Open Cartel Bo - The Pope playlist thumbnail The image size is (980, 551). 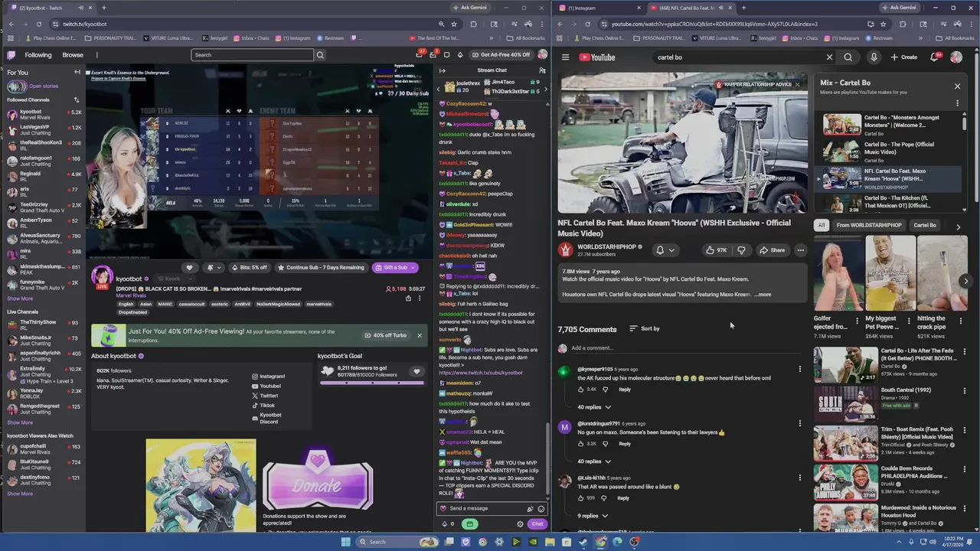pyautogui.click(x=842, y=150)
